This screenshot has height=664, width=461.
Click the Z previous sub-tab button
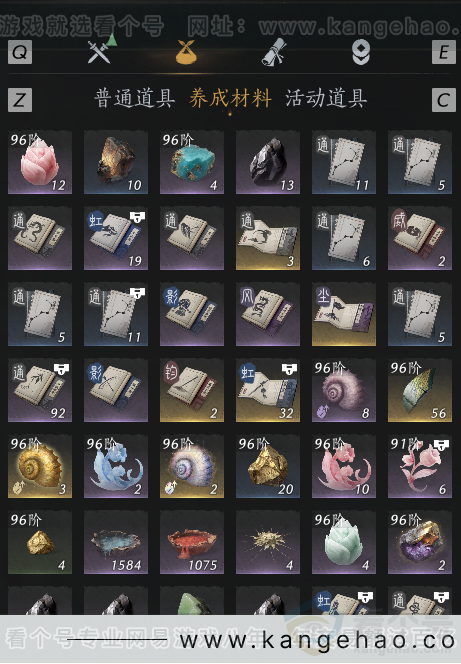pyautogui.click(x=20, y=100)
